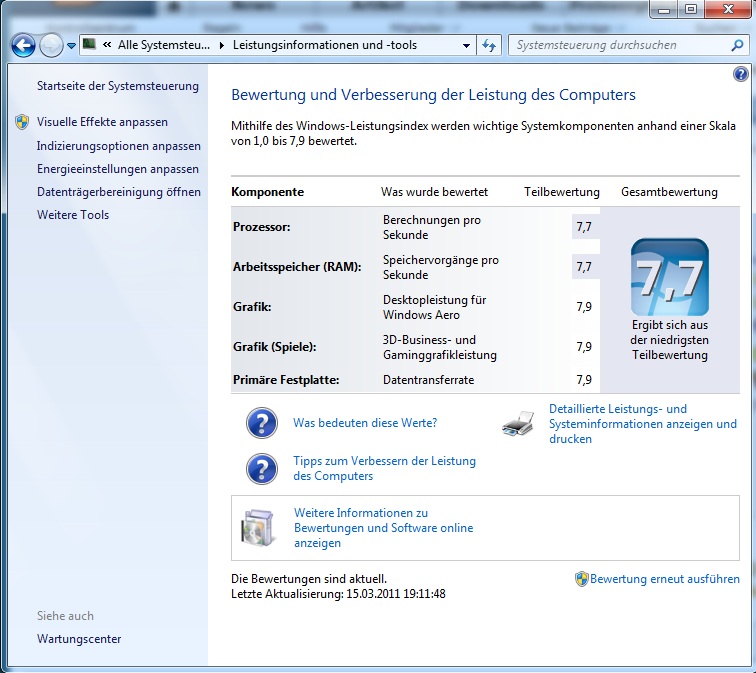Expand the arrow after Alle Systemsteu...
Viewport: 756px width, 673px height.
point(221,45)
